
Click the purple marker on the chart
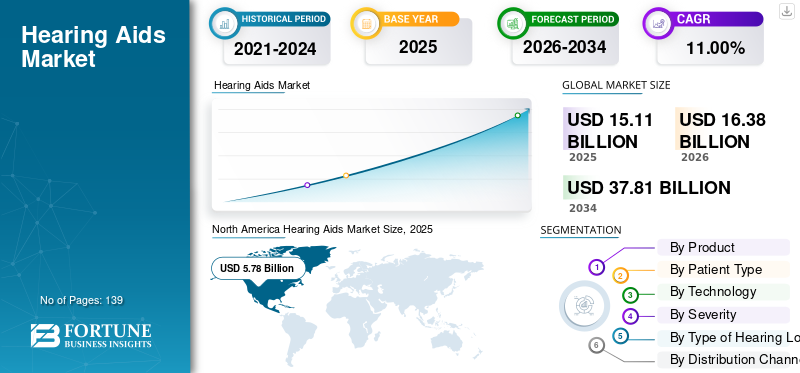pyautogui.click(x=307, y=185)
